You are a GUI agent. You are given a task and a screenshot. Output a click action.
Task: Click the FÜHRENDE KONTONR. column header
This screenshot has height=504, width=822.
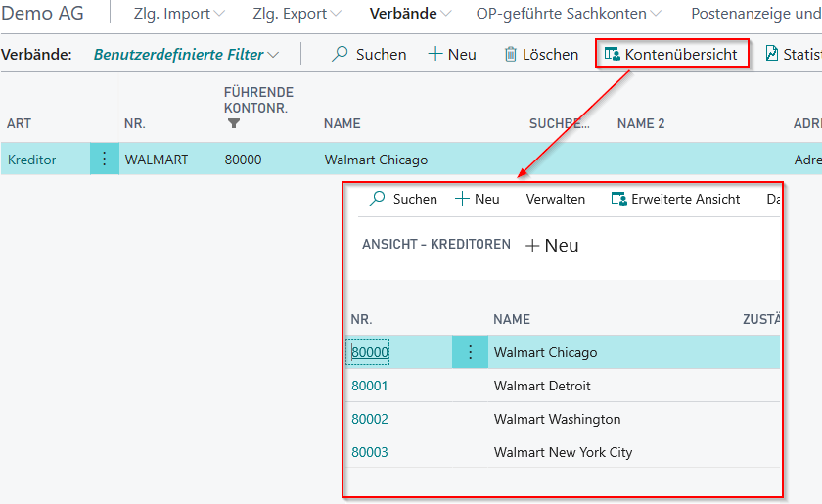[x=258, y=100]
